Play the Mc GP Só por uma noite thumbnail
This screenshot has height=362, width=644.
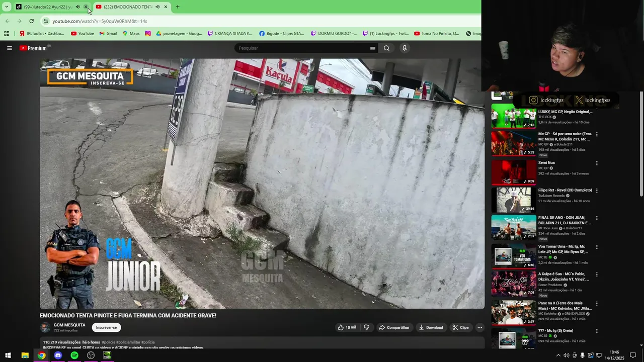(x=514, y=143)
